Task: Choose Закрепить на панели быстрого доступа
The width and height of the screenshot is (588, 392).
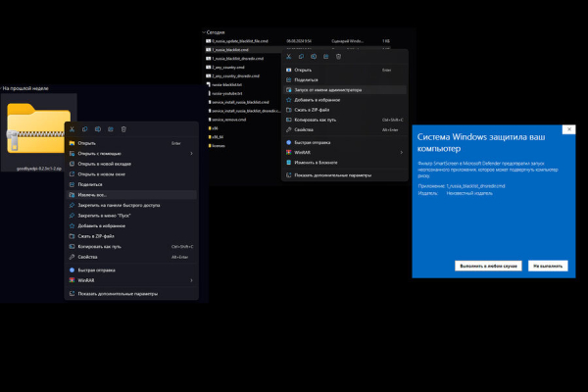Action: 131,205
